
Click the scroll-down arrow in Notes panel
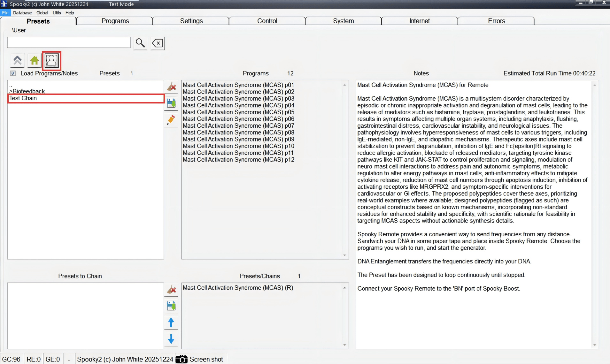coord(595,345)
